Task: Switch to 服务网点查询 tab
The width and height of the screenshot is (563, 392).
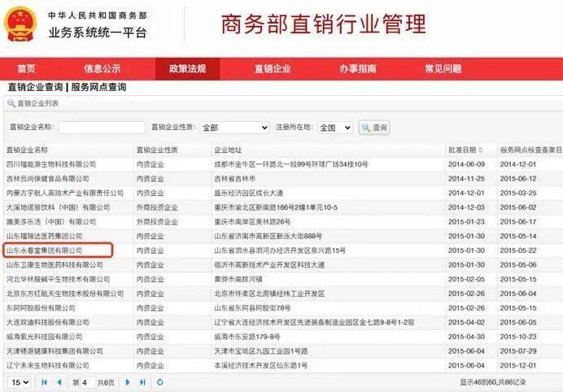Action: click(x=98, y=87)
